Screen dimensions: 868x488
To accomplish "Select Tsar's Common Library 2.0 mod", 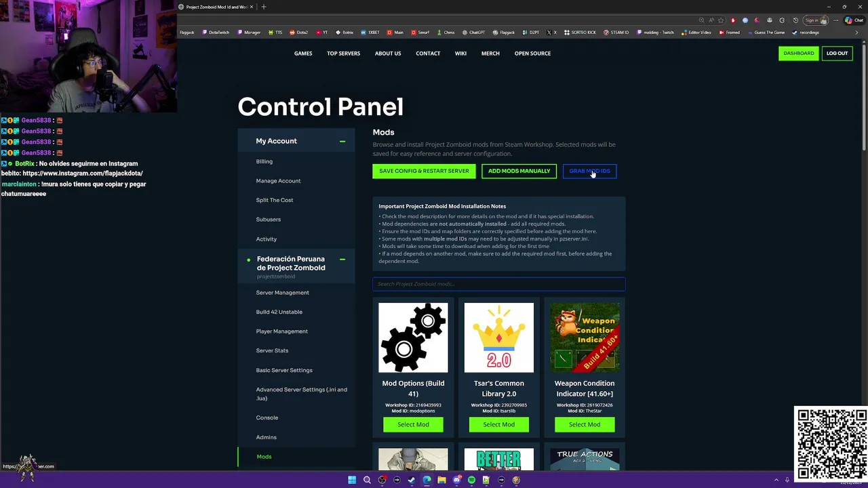I will (498, 424).
